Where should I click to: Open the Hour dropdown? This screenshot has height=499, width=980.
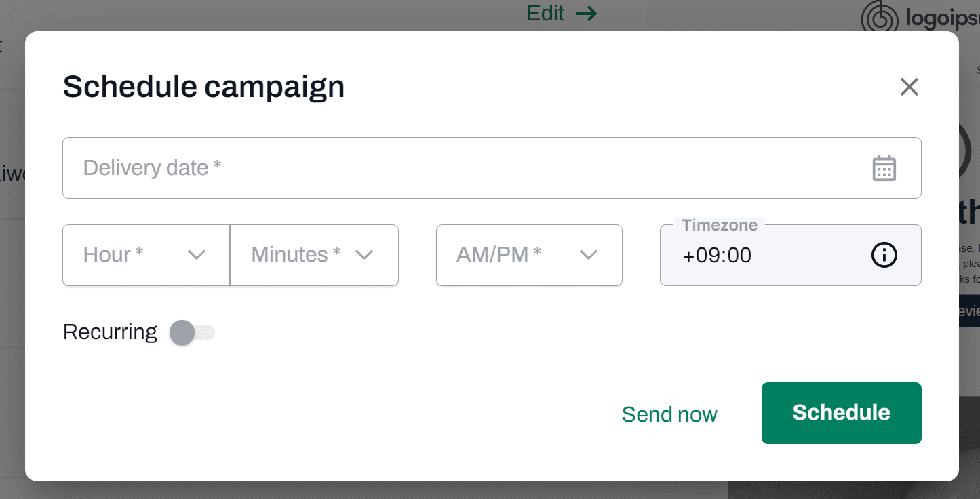pos(136,255)
